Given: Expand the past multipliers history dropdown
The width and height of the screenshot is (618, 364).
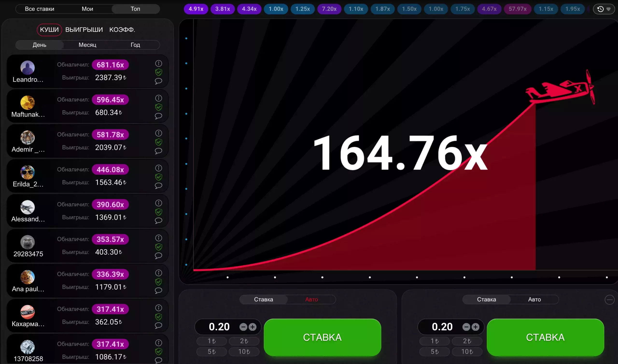Looking at the screenshot, I should tap(609, 9).
